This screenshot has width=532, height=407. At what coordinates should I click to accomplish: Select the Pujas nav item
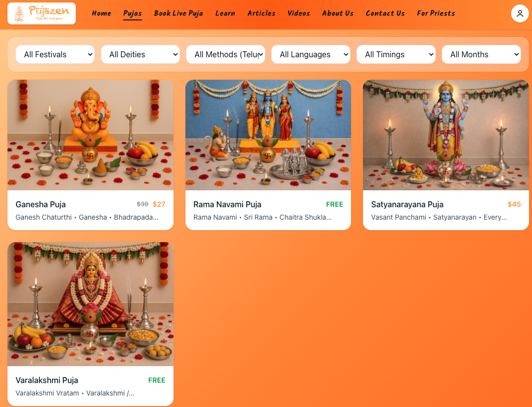pyautogui.click(x=132, y=13)
